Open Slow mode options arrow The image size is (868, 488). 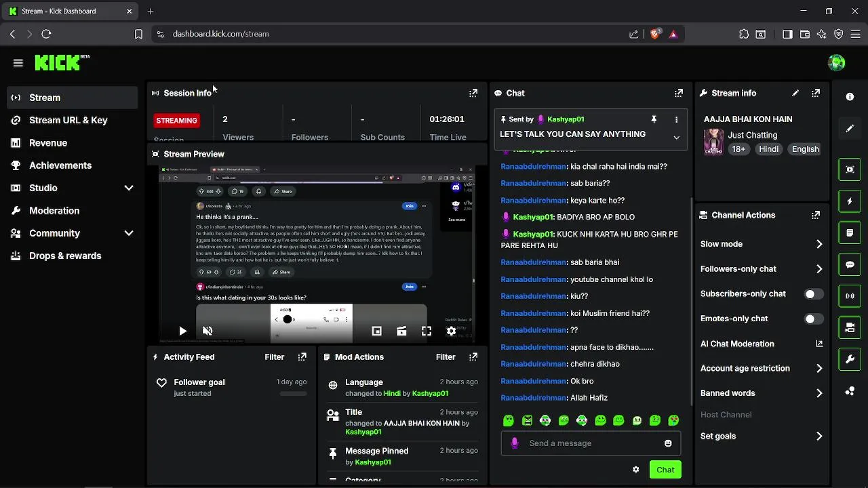(x=819, y=244)
